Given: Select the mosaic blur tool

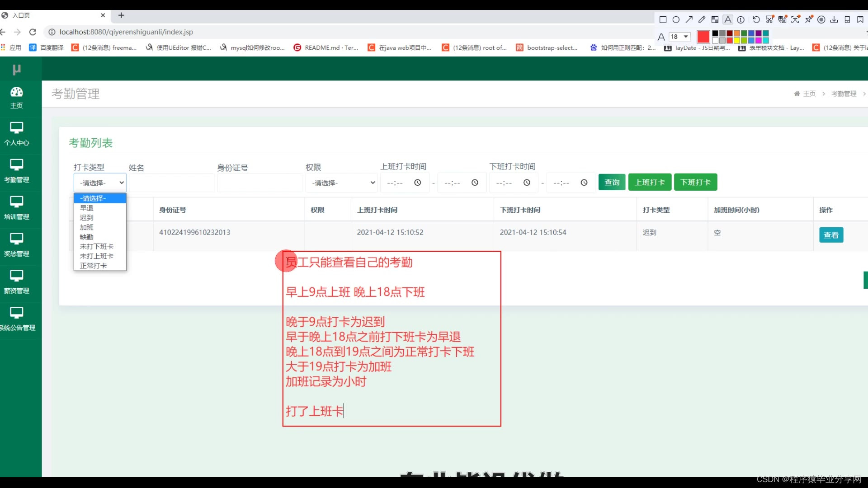Looking at the screenshot, I should [715, 19].
